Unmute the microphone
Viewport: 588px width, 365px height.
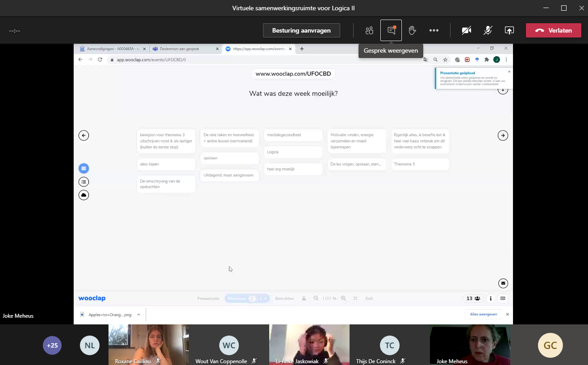pyautogui.click(x=488, y=30)
